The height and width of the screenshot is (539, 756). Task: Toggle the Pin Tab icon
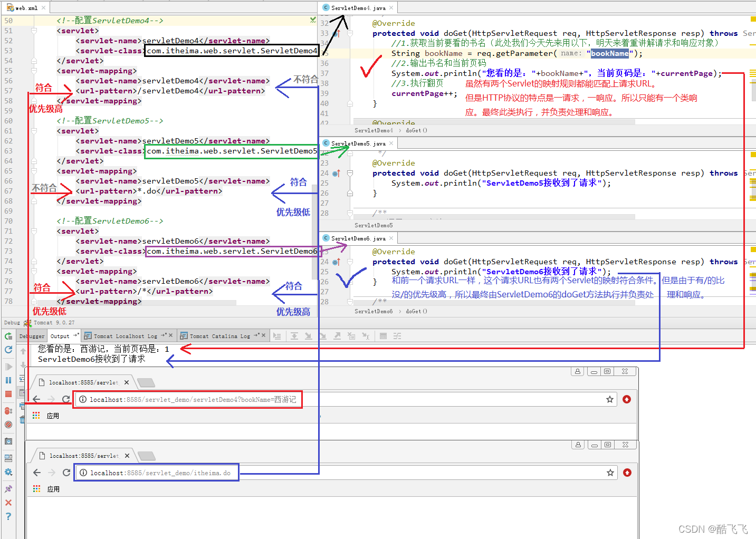(x=8, y=489)
